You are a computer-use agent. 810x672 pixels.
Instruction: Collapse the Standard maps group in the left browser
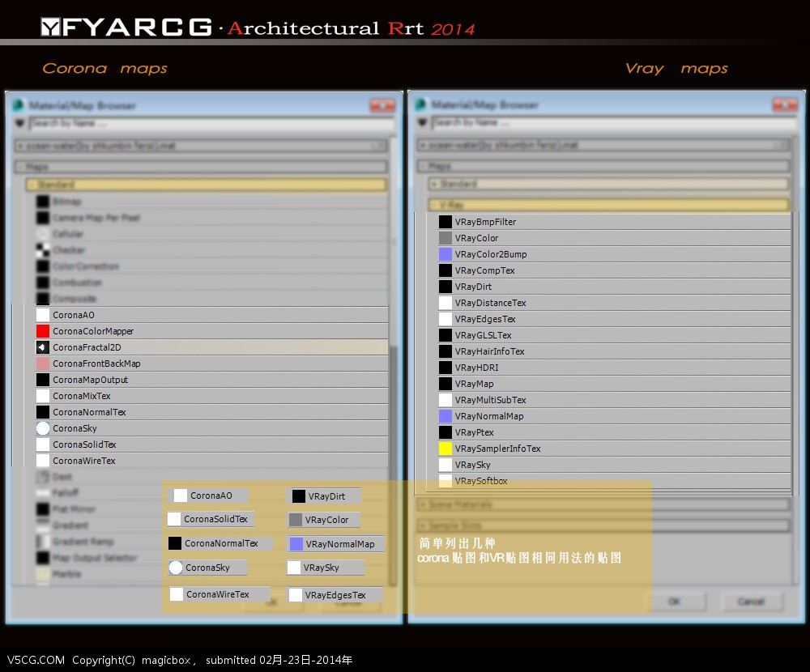(207, 185)
